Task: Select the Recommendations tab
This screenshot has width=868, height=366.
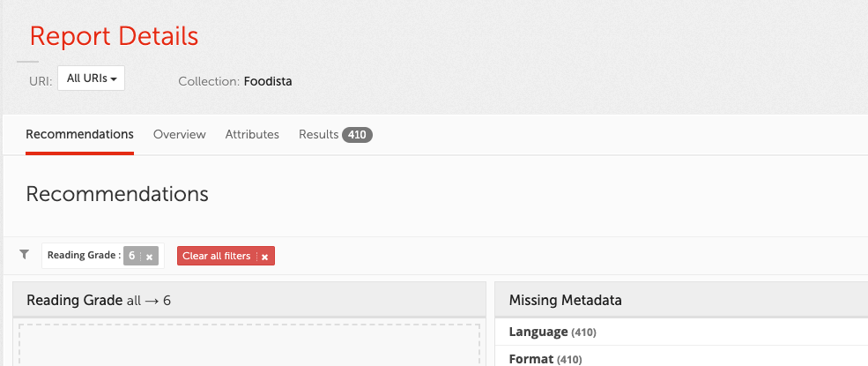Action: pyautogui.click(x=79, y=135)
